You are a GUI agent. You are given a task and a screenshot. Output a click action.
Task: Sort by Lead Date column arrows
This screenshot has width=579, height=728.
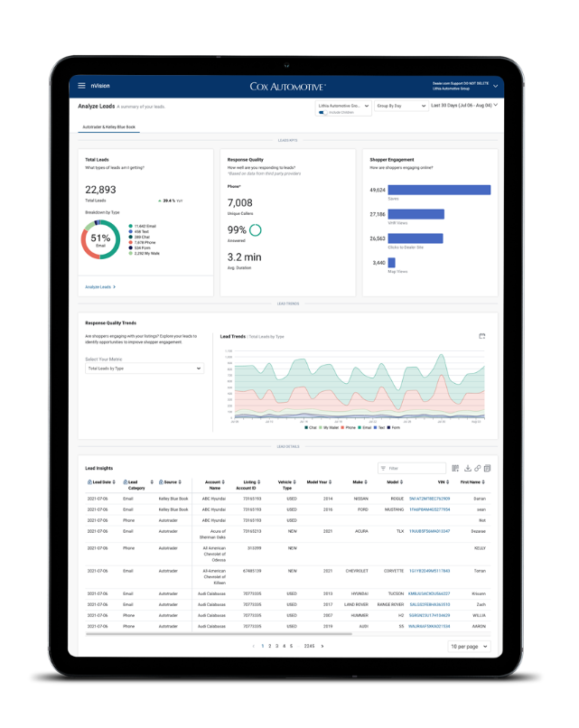(x=114, y=482)
